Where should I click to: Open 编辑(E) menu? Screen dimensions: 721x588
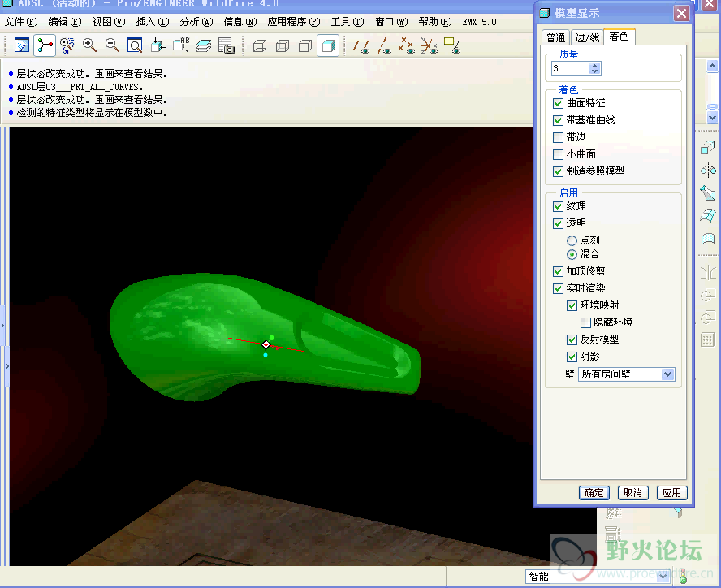click(65, 22)
